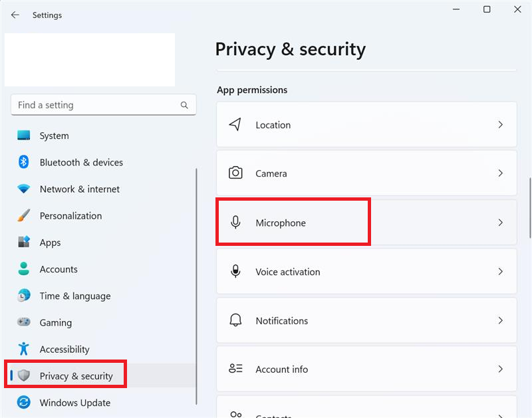532x418 pixels.
Task: Open the Microphone permission row
Action: pos(366,223)
